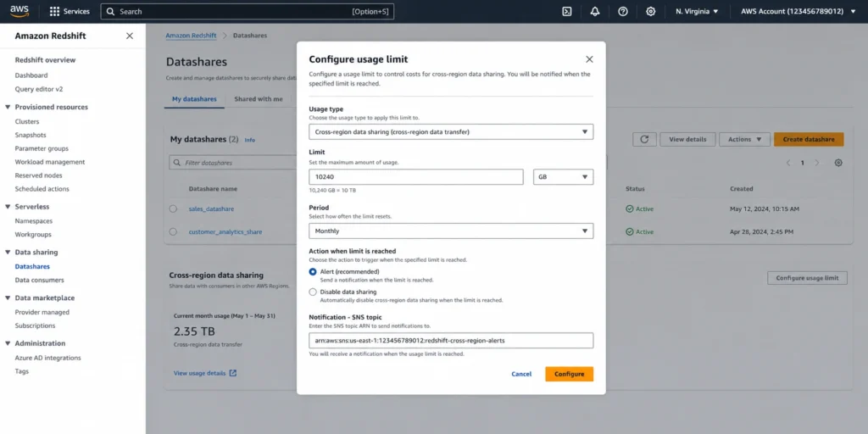Open Dashboard in the sidebar
868x434 pixels.
[x=31, y=75]
